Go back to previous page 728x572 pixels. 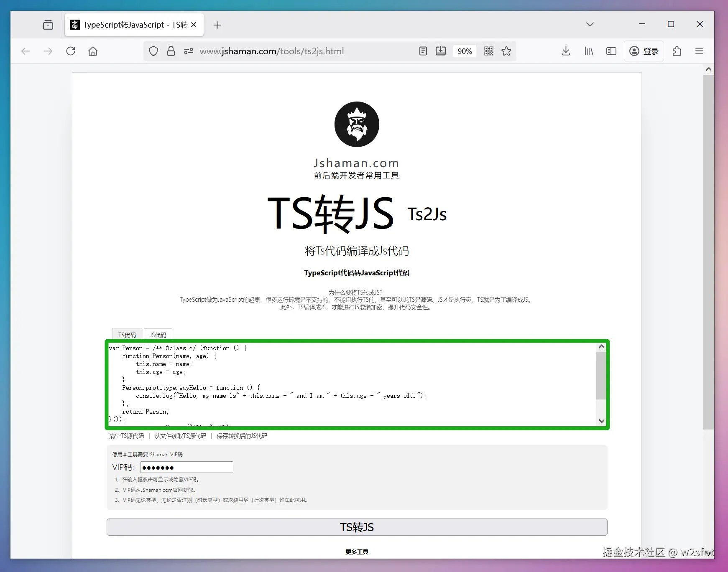click(26, 51)
